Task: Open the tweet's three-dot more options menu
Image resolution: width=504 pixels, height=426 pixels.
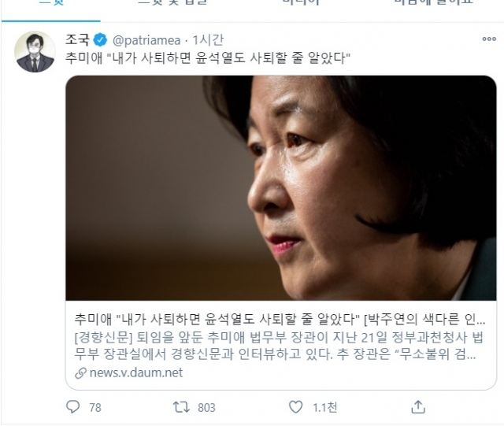Action: pos(489,39)
